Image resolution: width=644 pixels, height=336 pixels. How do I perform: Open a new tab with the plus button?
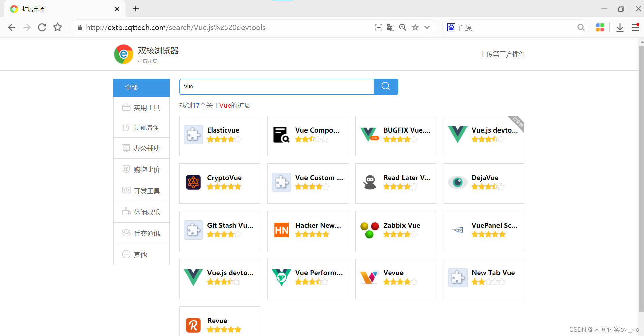(x=136, y=9)
